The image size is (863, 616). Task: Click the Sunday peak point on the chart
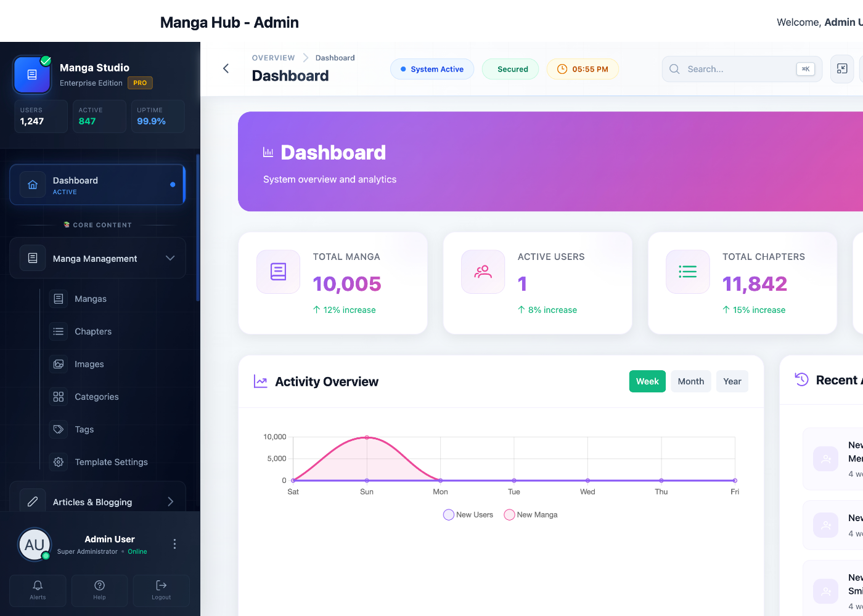pos(367,437)
